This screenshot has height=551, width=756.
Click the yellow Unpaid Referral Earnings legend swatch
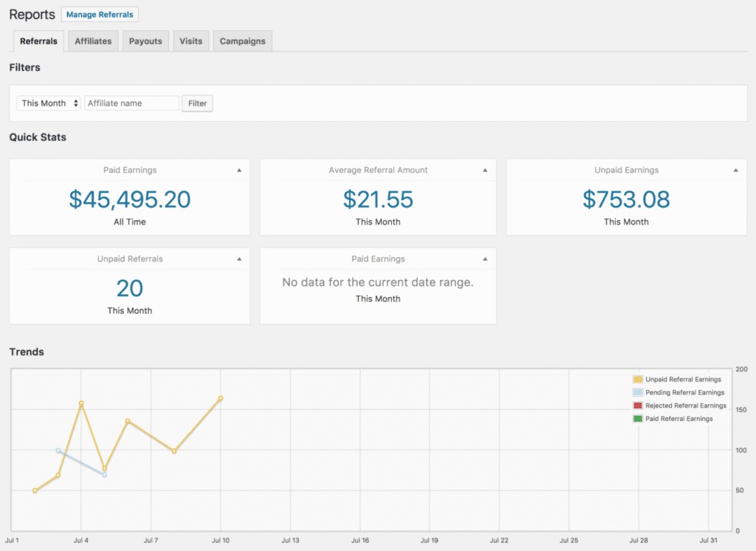[x=638, y=380]
